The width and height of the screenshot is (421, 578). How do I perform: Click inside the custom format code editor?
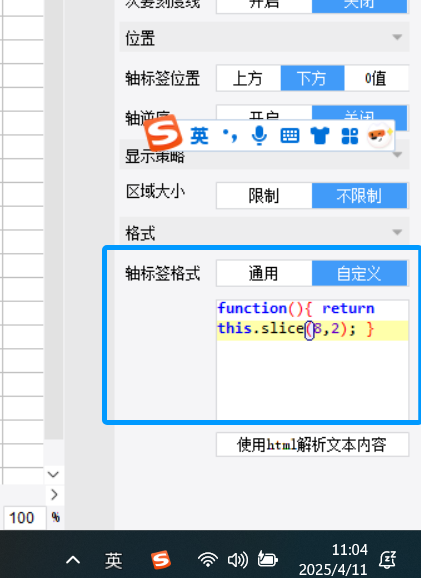pyautogui.click(x=312, y=359)
